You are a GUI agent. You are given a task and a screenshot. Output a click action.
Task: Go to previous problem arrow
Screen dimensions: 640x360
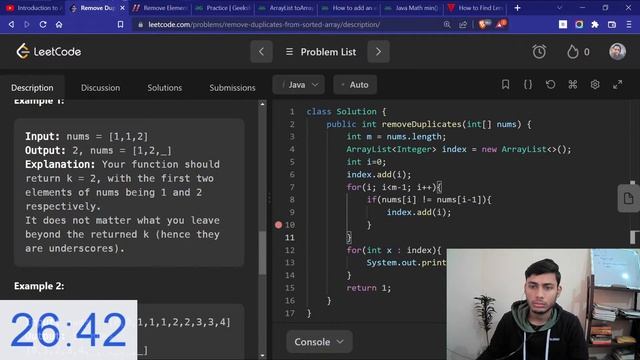[261, 52]
